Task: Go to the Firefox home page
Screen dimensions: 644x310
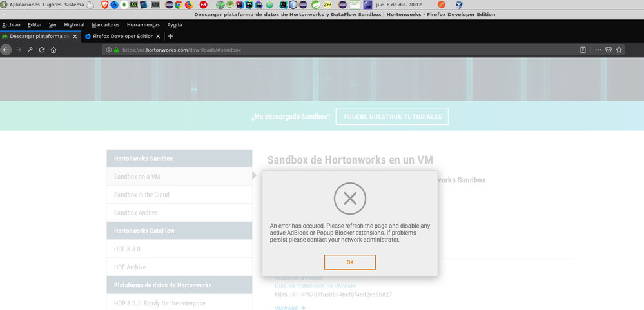Action: point(54,50)
